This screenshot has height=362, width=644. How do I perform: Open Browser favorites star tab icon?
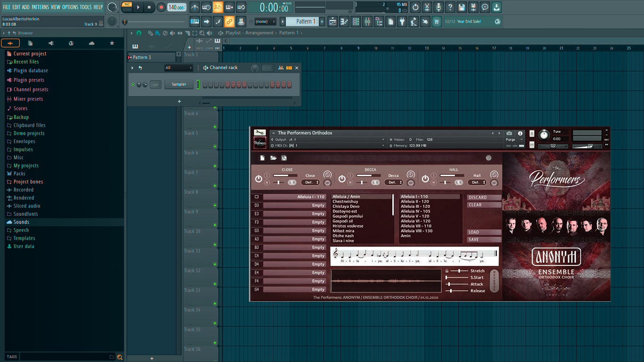112,43
